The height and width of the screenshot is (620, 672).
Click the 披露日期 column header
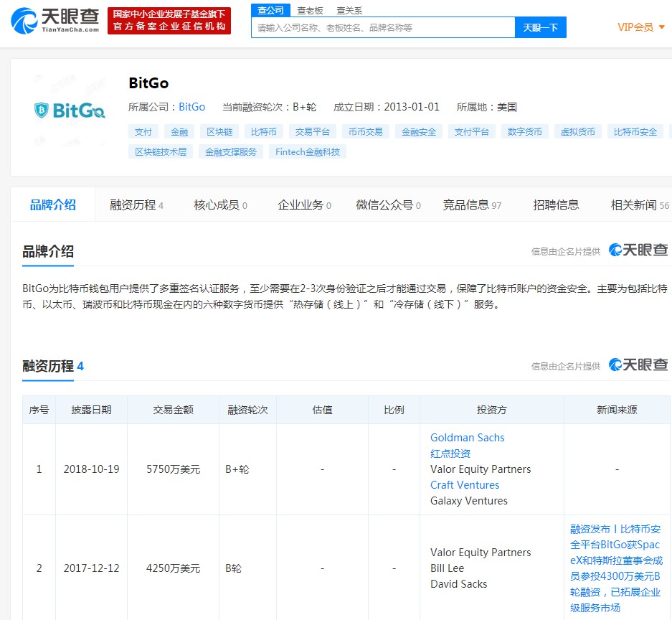click(x=91, y=410)
